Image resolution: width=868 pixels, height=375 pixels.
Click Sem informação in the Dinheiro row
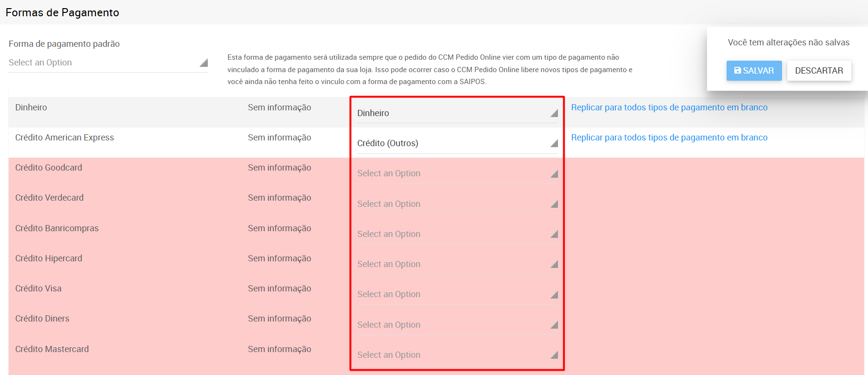pos(279,107)
